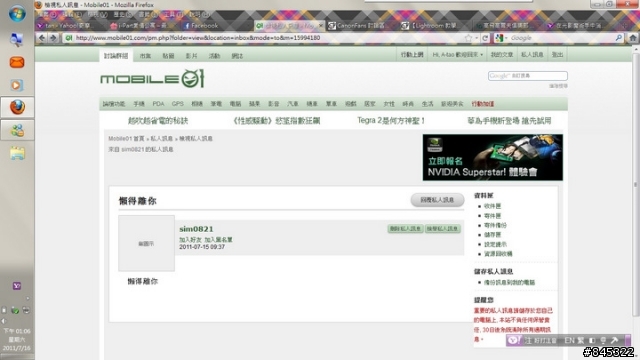The width and height of the screenshot is (640, 360).
Task: Click the NVIDIA Superstar banner ad
Action: [493, 157]
